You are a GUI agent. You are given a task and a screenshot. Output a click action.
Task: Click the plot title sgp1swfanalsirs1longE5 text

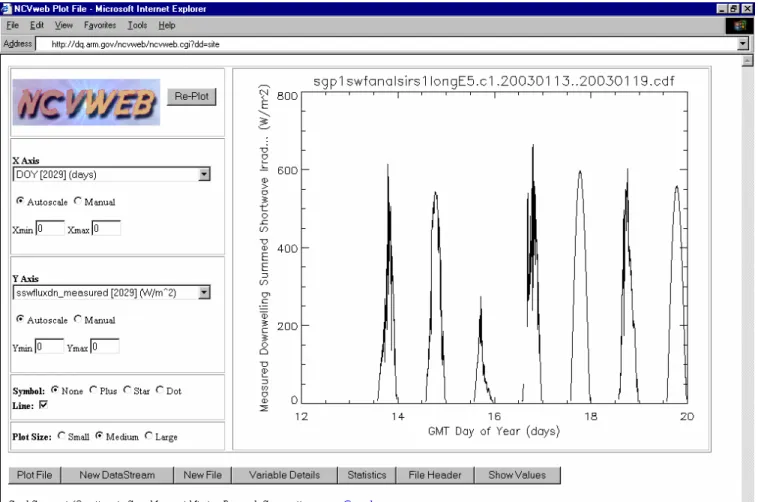click(494, 81)
